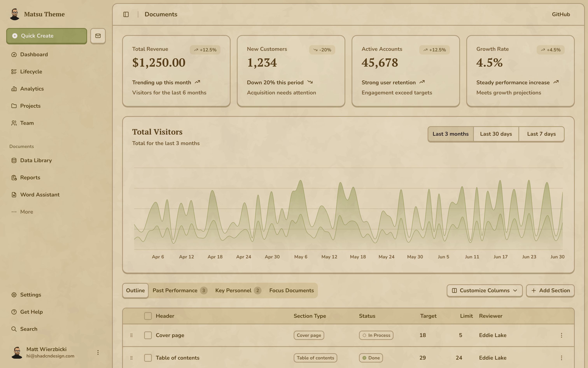
Task: Switch to the Focus Documents tab
Action: pyautogui.click(x=291, y=291)
